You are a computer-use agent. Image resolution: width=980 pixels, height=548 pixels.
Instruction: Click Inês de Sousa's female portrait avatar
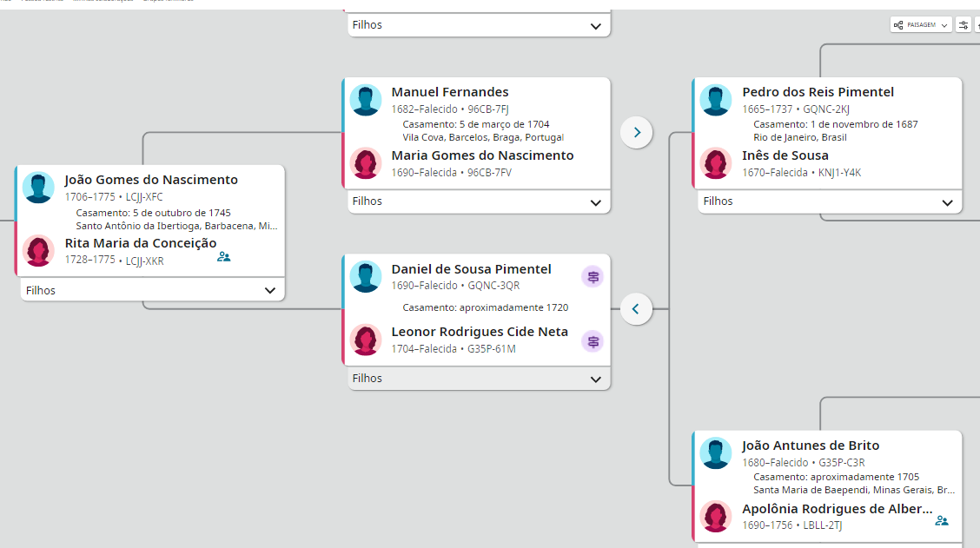click(716, 163)
